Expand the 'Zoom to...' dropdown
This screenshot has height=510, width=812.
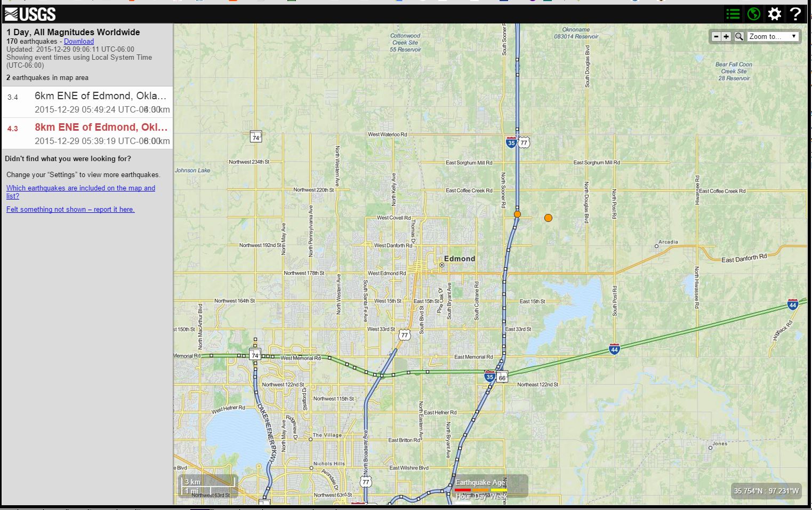[x=773, y=36]
